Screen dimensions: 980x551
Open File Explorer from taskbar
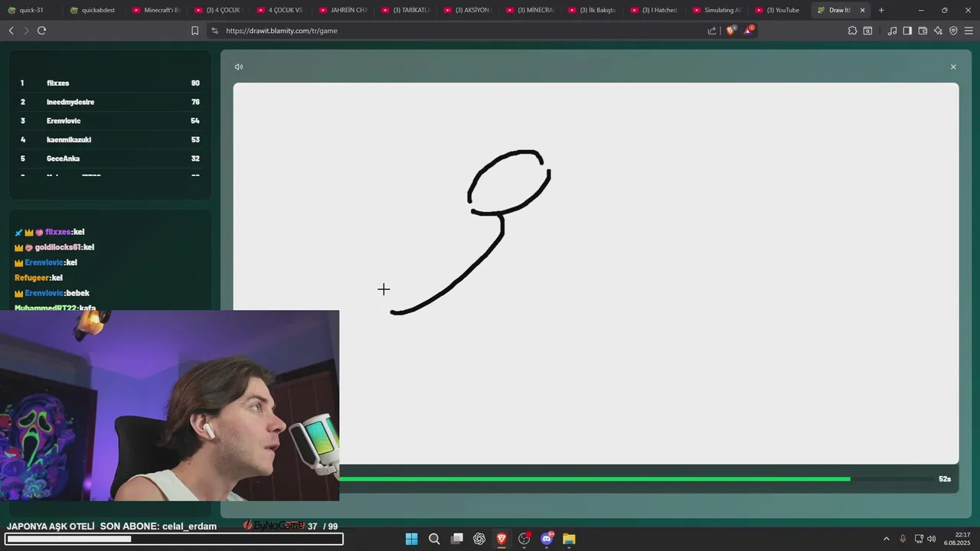tap(569, 539)
